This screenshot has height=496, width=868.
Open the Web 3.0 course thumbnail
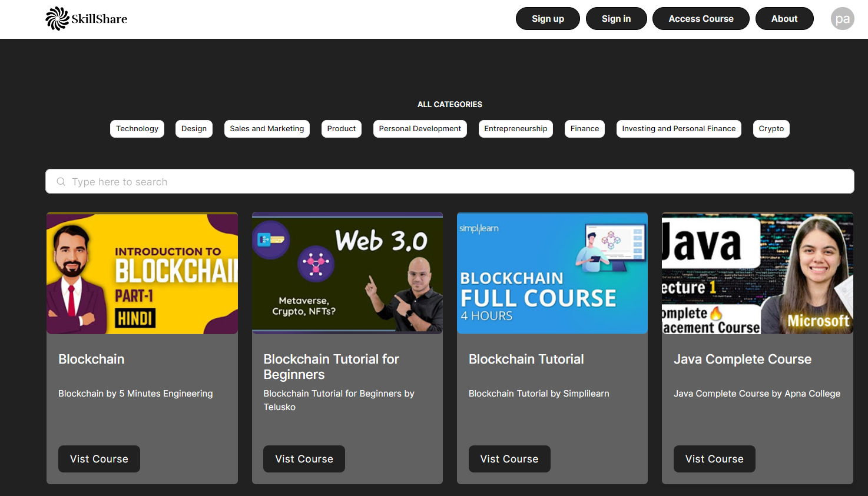pos(347,273)
